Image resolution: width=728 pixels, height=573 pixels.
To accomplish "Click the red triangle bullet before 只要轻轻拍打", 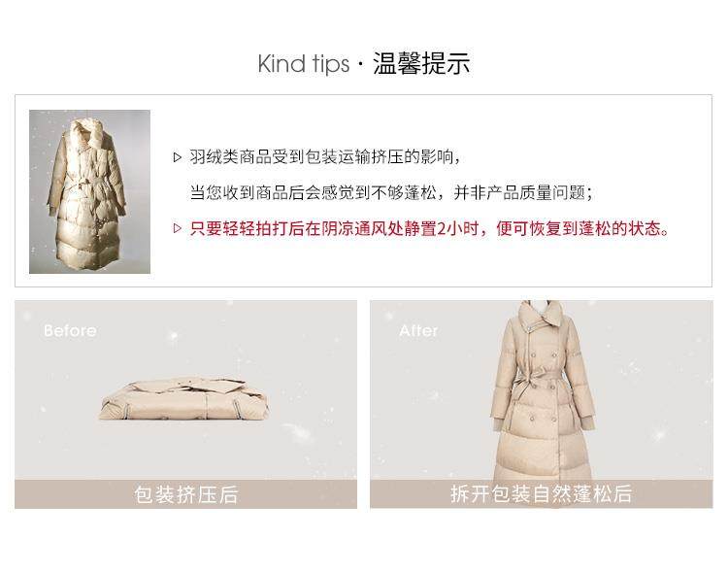I will pos(177,228).
